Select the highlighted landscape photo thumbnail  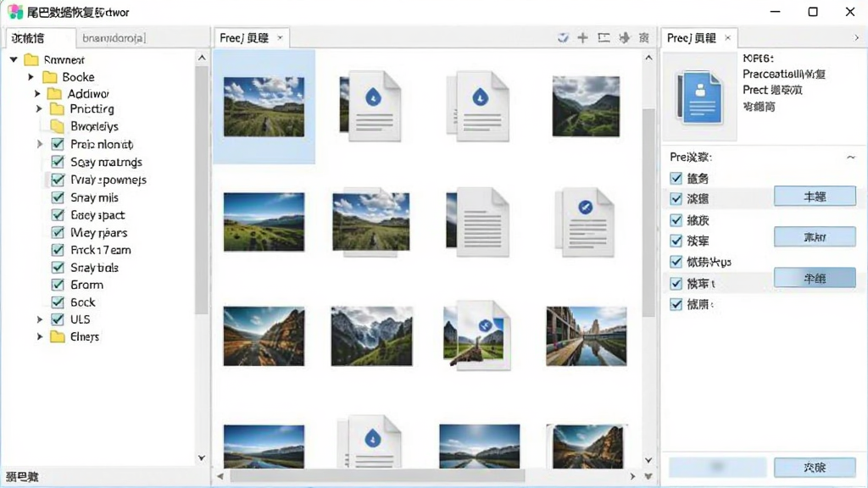tap(264, 106)
